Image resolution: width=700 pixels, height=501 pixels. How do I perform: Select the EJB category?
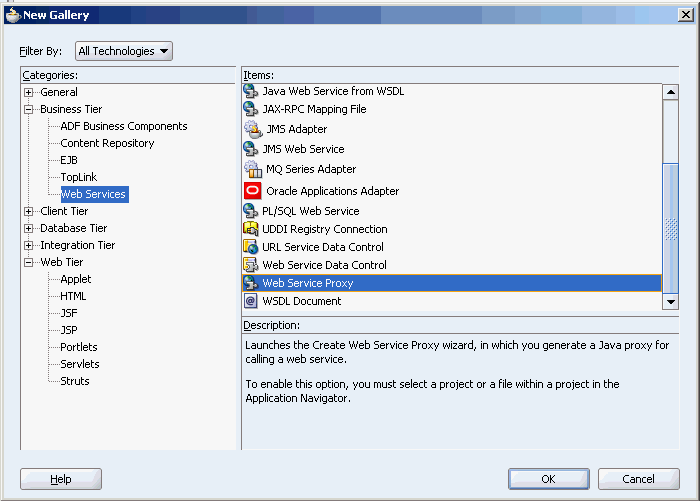(69, 160)
